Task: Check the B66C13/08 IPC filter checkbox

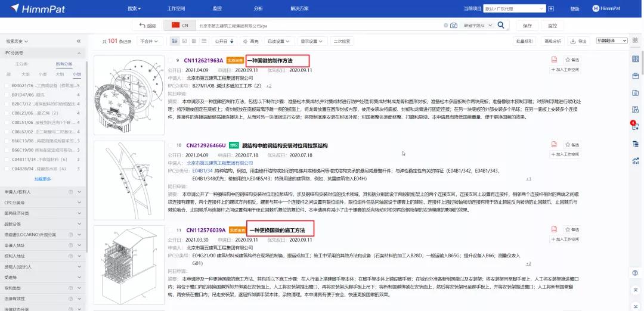Action: click(x=7, y=141)
